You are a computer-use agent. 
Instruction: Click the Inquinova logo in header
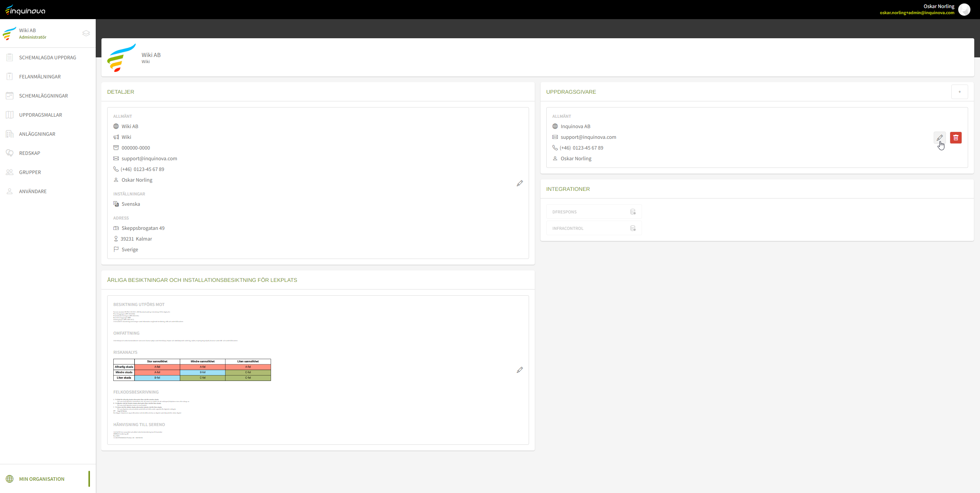point(25,10)
